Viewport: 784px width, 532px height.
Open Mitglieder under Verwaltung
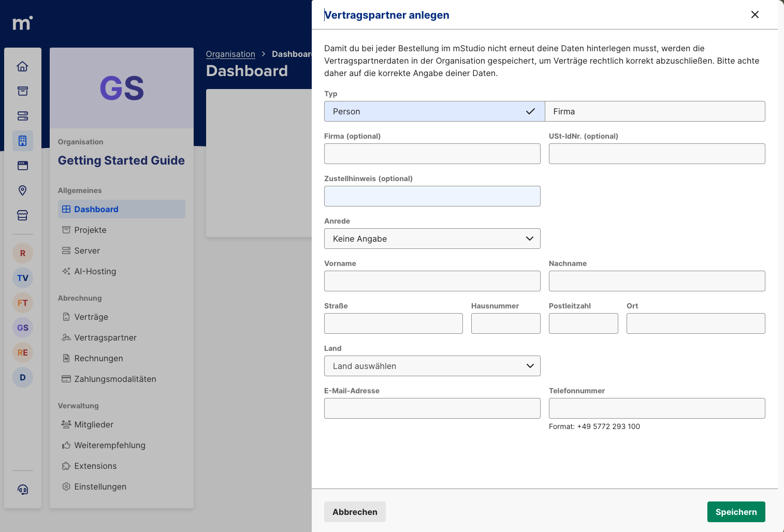94,424
